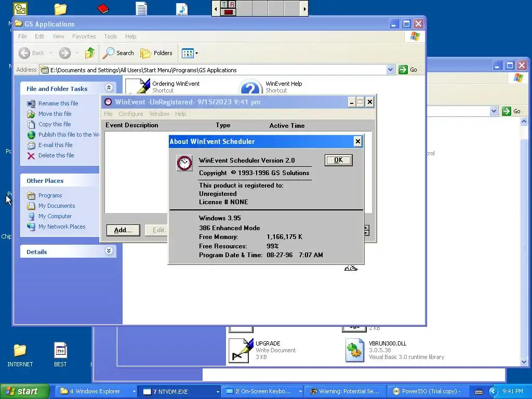Open Edit menu in GS Applications window

click(39, 36)
